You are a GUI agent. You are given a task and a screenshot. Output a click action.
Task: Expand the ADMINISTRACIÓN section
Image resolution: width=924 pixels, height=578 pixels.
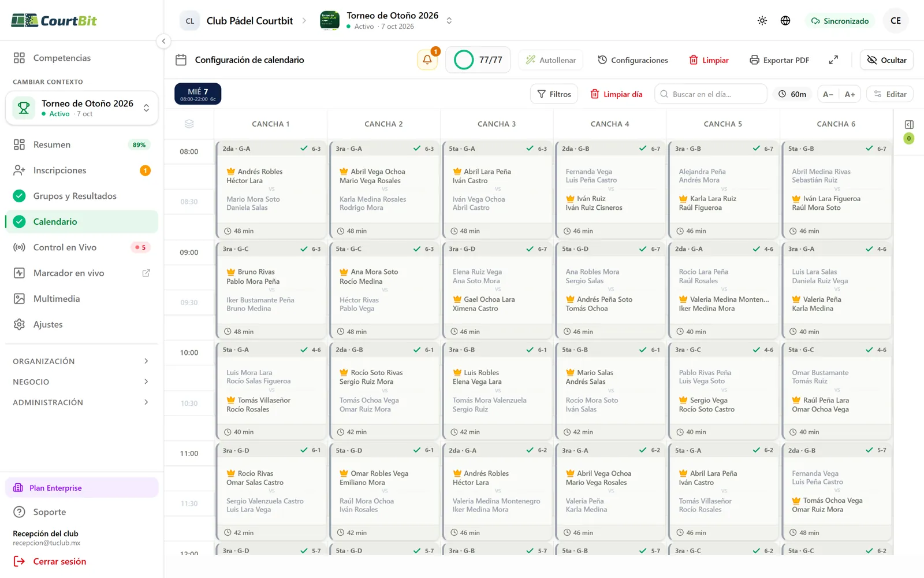coord(81,402)
